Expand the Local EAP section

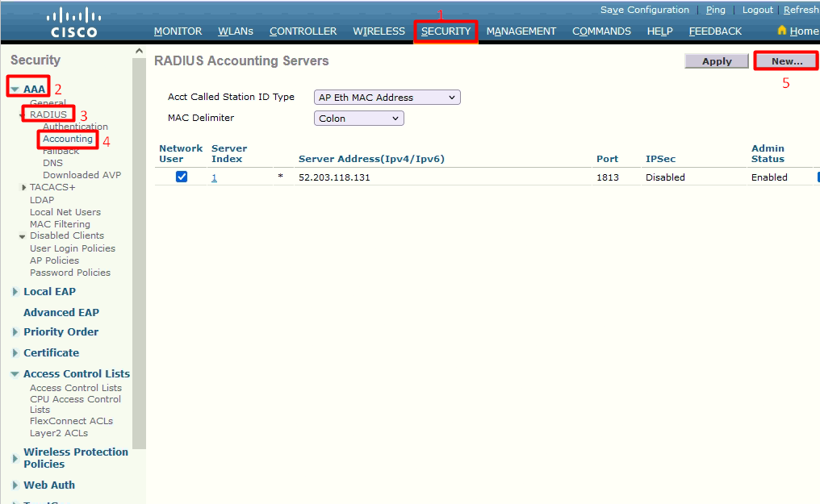[15, 291]
